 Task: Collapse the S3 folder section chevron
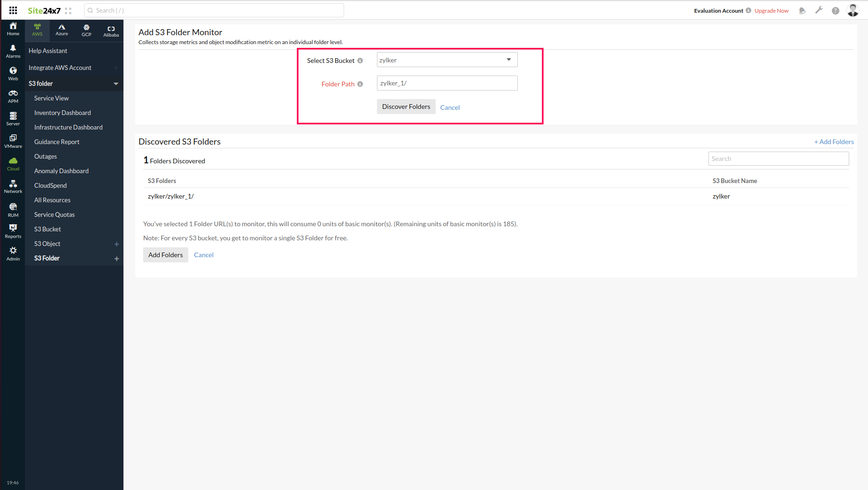coord(116,83)
